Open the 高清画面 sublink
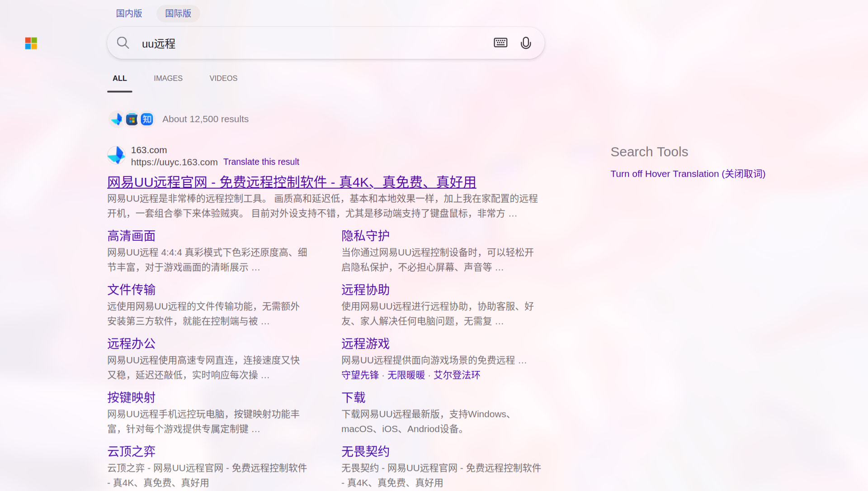 132,236
